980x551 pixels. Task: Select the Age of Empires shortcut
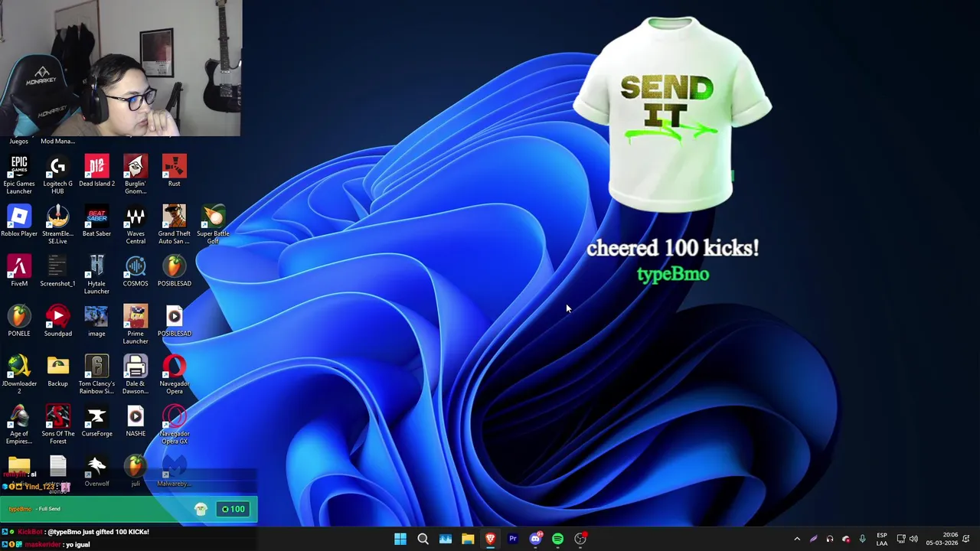(x=19, y=424)
